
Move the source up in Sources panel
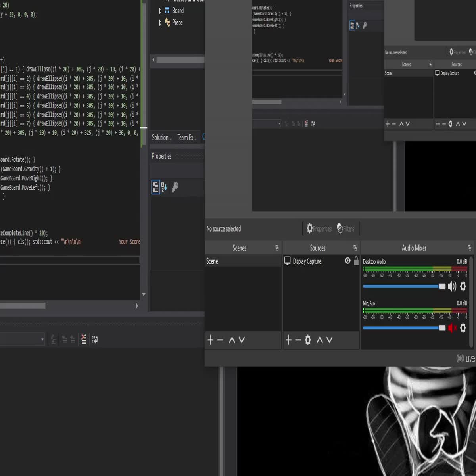click(x=320, y=340)
